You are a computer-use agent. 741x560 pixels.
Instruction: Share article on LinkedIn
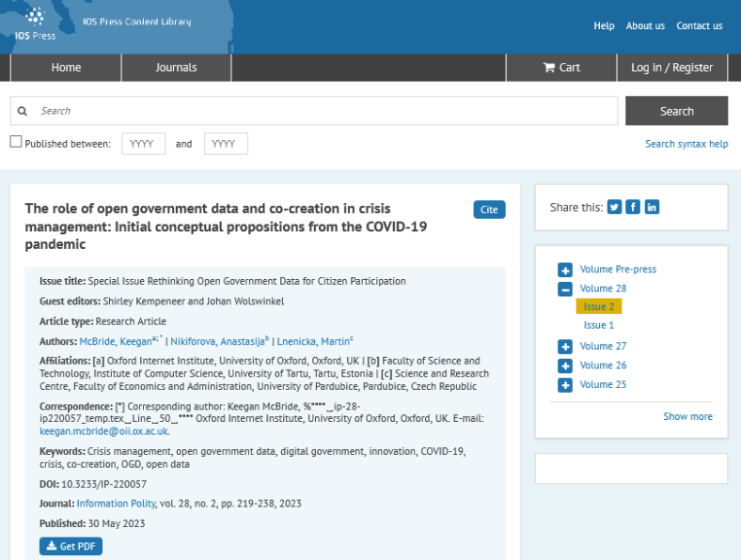pos(652,207)
